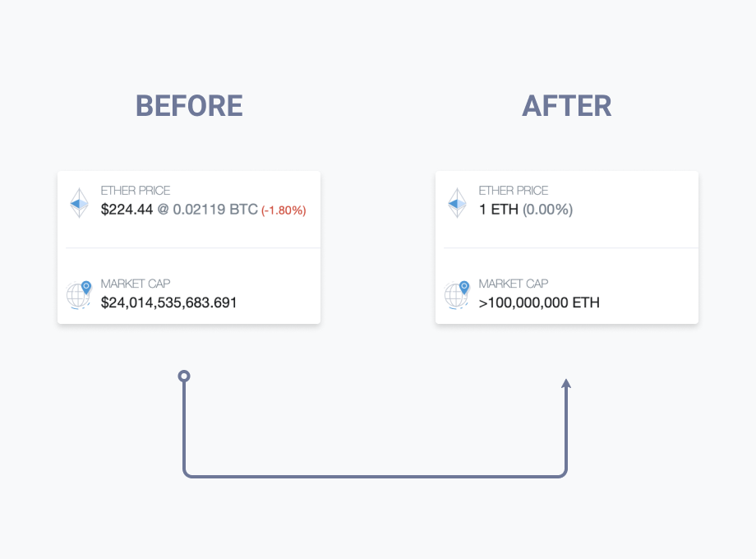
Task: Click the Ethereum diamond icon in the Before card
Action: (79, 202)
